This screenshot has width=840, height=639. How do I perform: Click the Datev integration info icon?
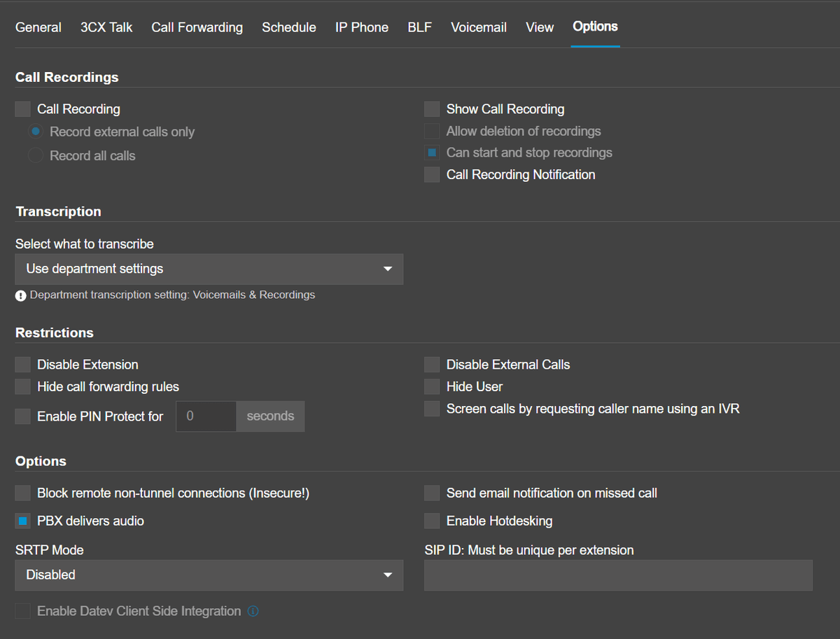tap(253, 611)
